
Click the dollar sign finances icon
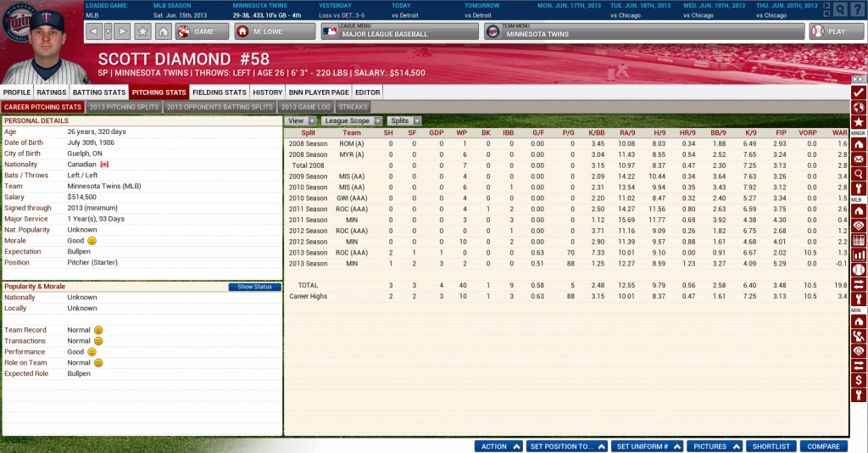(858, 381)
